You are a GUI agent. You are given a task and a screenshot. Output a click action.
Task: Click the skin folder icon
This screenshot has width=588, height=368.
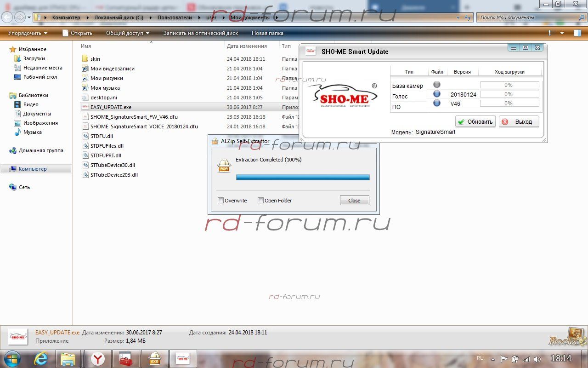85,59
